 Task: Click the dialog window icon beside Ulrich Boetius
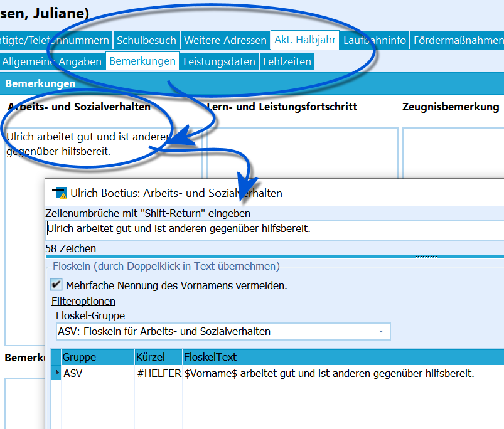click(60, 193)
